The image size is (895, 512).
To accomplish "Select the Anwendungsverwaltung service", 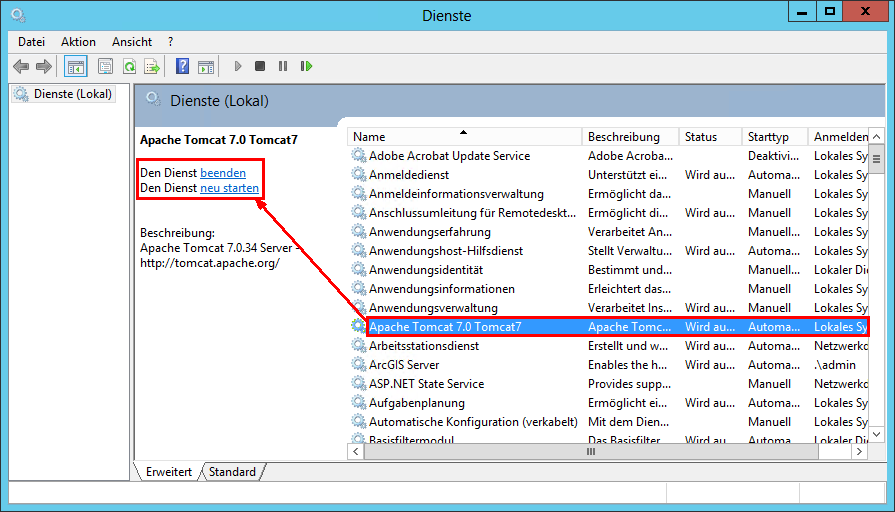I will [x=433, y=308].
